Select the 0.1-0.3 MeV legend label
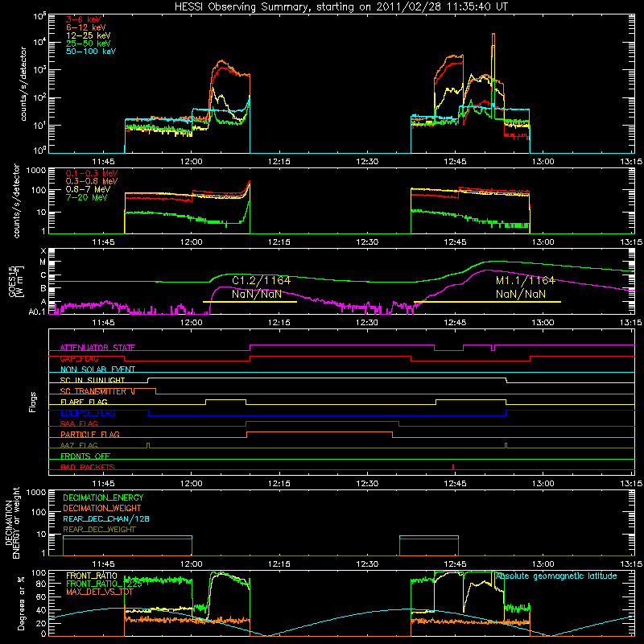644x644 pixels. pyautogui.click(x=92, y=173)
